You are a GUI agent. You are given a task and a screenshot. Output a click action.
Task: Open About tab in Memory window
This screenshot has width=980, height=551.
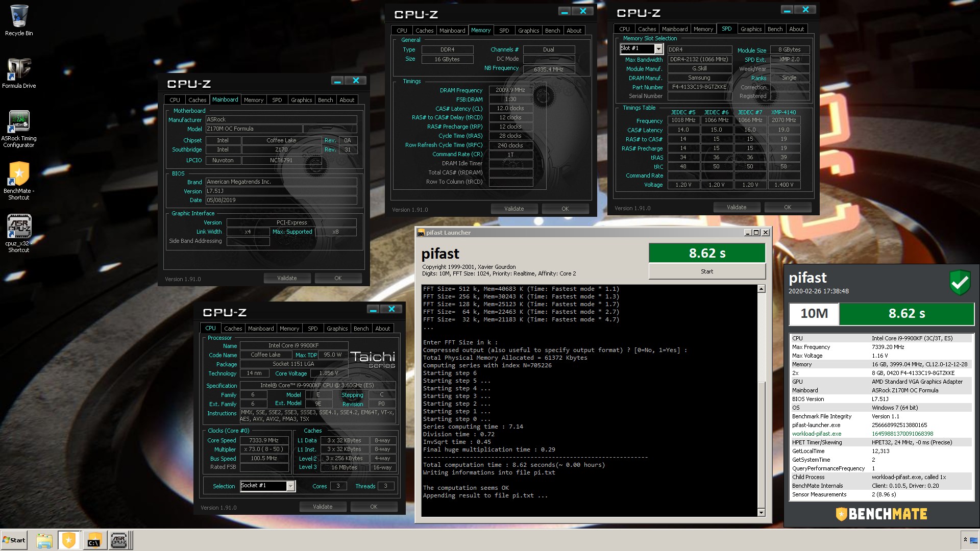[x=574, y=31]
